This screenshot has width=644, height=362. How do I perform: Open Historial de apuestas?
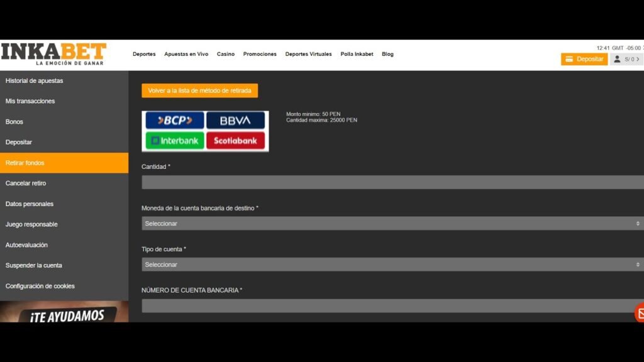64,81
